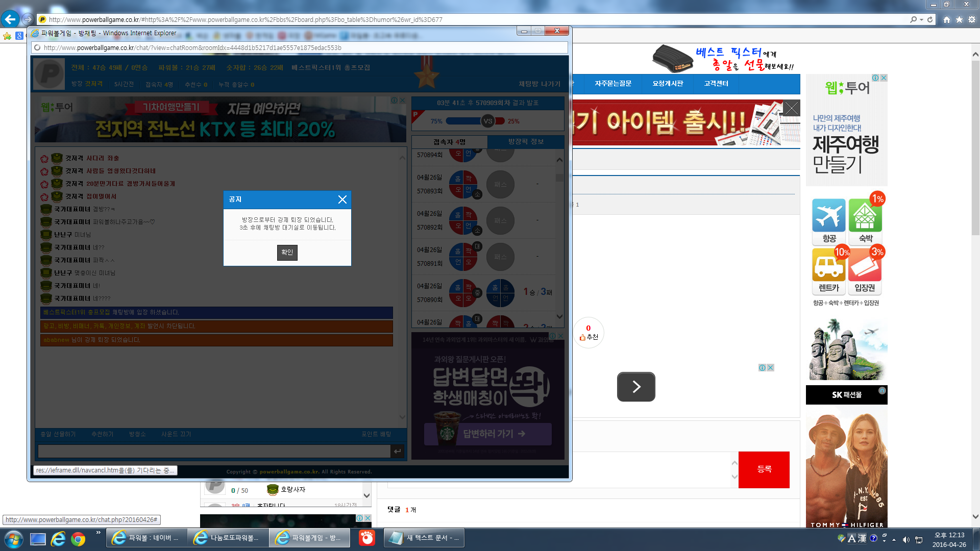Open Internet Explorer pinned taskbar icon
Image resolution: width=980 pixels, height=551 pixels.
click(58, 539)
